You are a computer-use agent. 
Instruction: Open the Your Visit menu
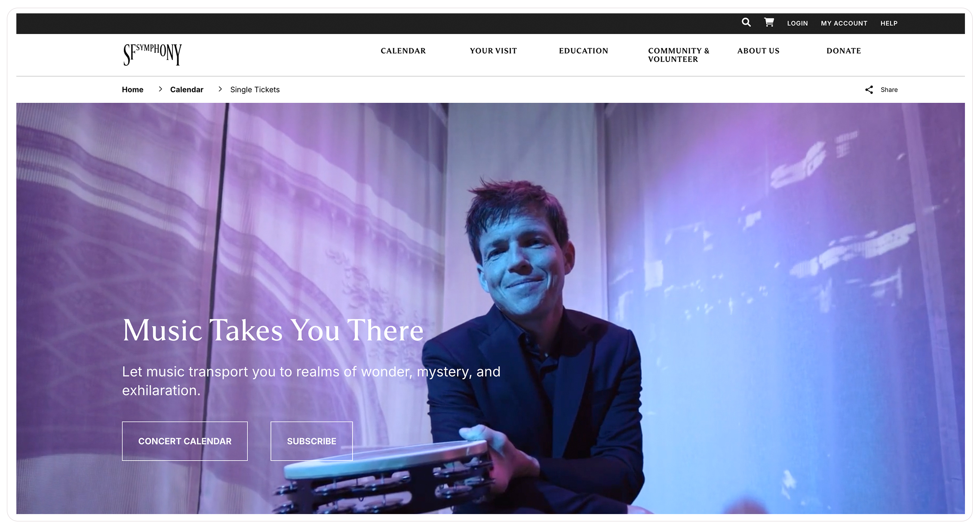(x=493, y=51)
